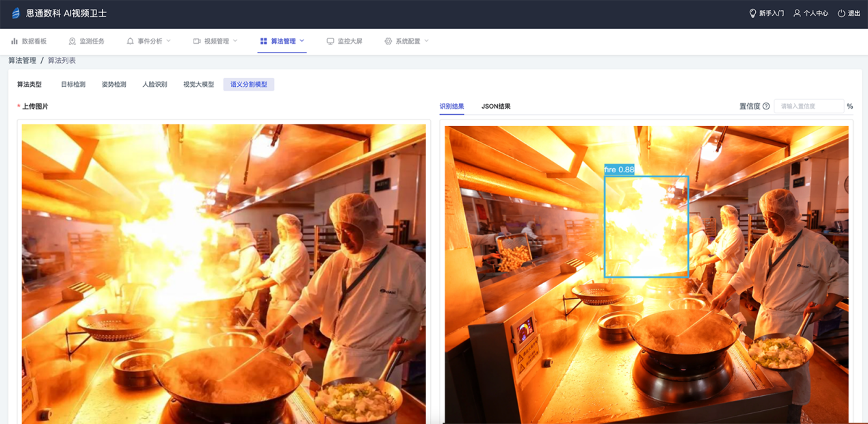868x424 pixels.
Task: Click the uploaded kitchen image
Action: [224, 274]
